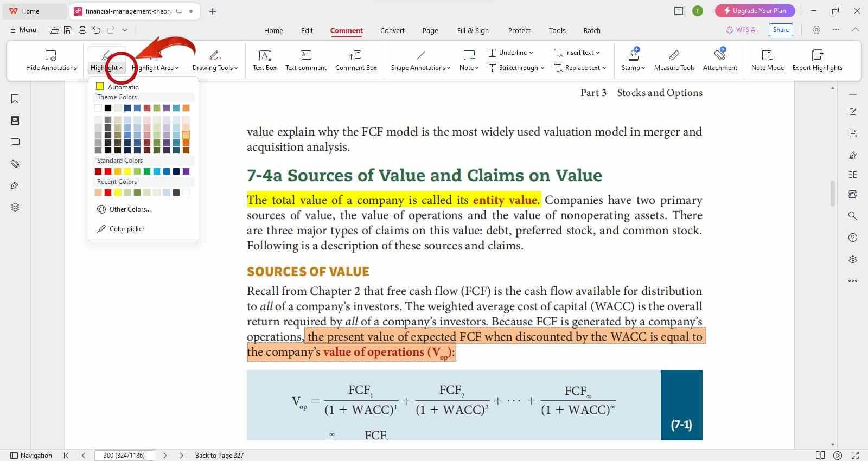Pick purple in the Standard Colors row
This screenshot has height=461, width=868.
pyautogui.click(x=186, y=171)
